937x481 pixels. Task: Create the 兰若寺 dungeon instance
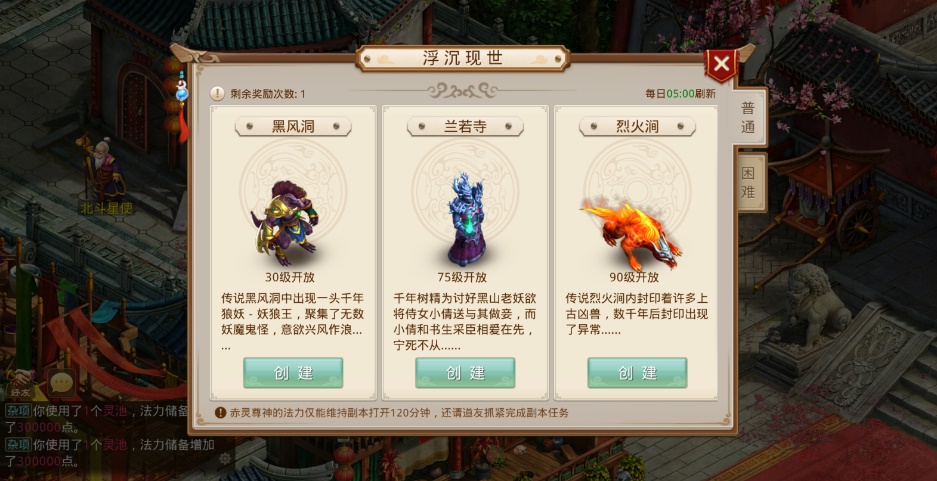(465, 373)
